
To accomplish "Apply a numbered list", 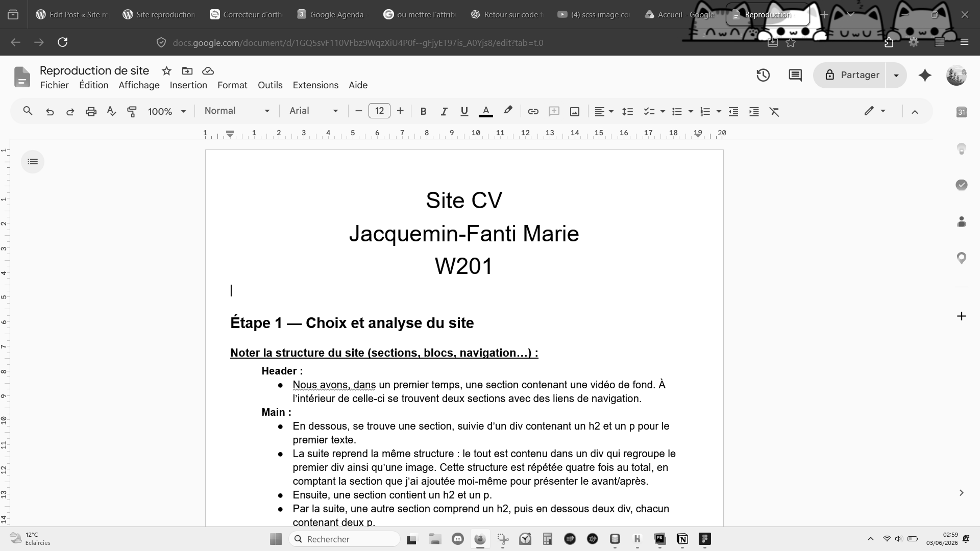I will 705,111.
